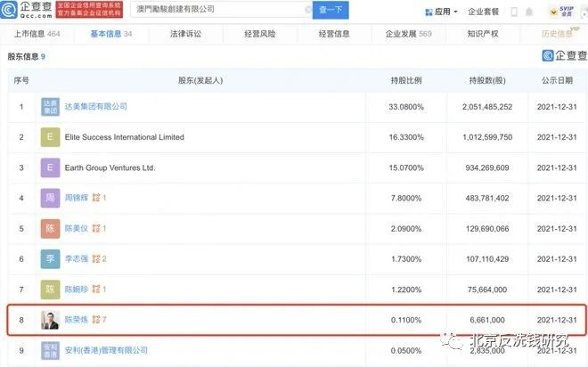Select the 公示日期 column header
The image size is (588, 367).
click(557, 80)
